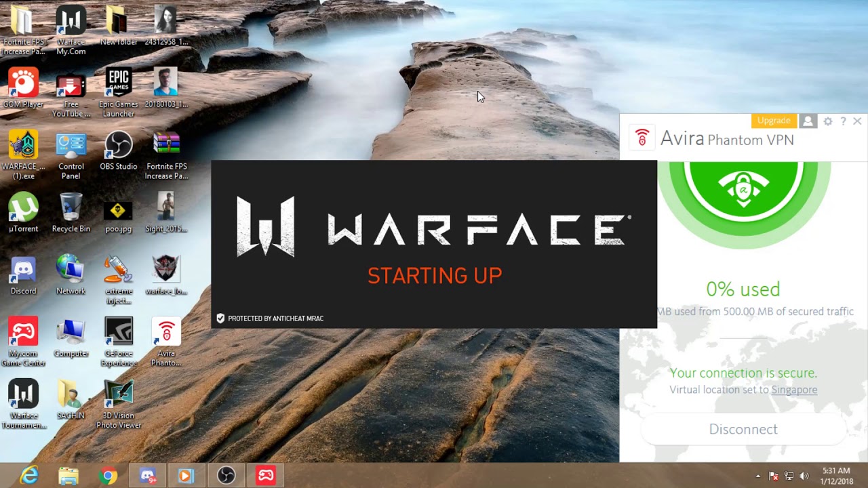The image size is (868, 488).
Task: Change virtual location via Singapore link
Action: (793, 390)
